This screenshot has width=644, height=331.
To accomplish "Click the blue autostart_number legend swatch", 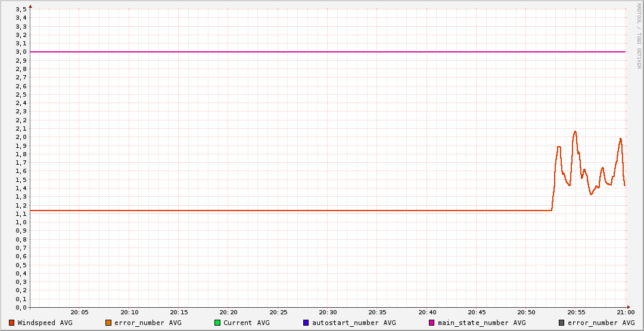I will coord(306,323).
